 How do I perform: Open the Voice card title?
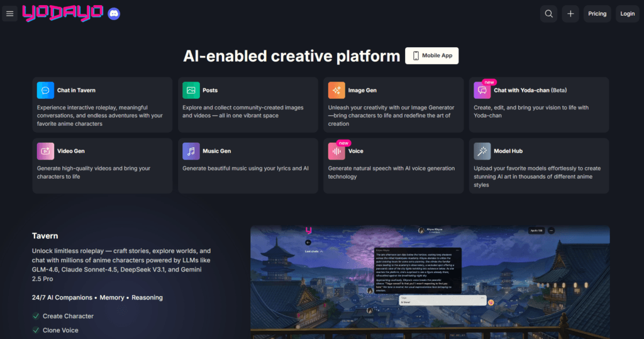tap(356, 151)
